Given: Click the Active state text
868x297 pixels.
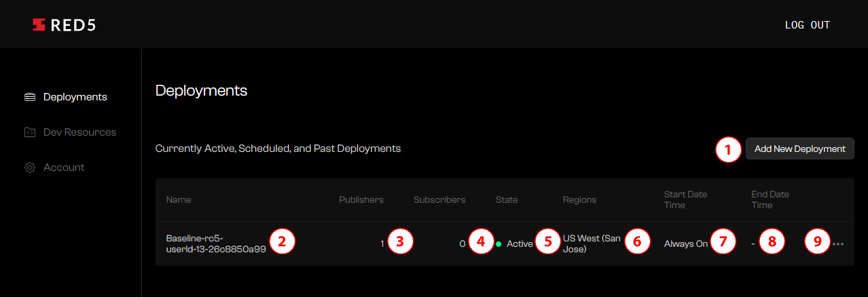Looking at the screenshot, I should tap(520, 244).
